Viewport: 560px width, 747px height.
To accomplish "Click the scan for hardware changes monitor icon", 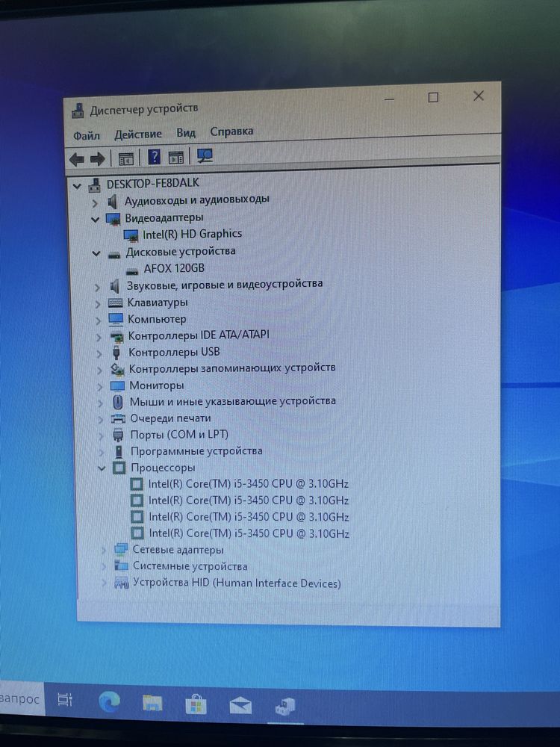I will [205, 156].
